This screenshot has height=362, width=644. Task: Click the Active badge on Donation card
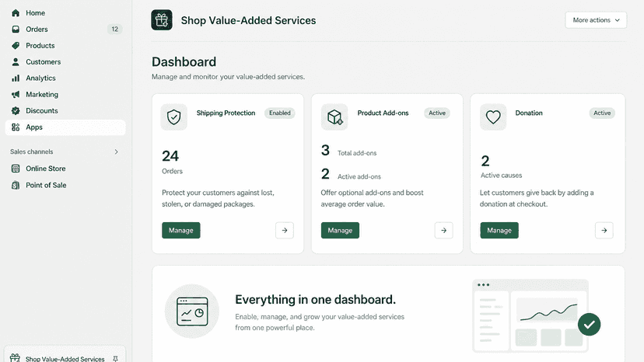tap(602, 113)
